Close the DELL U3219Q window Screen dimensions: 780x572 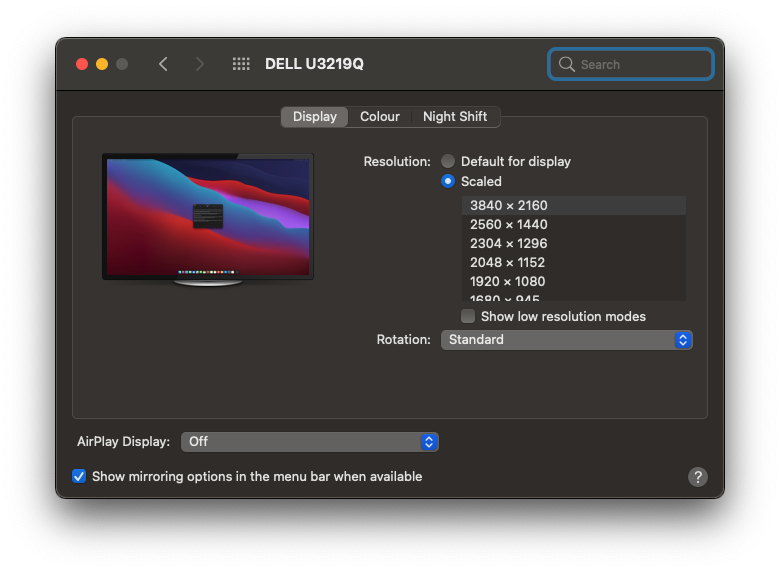(82, 64)
